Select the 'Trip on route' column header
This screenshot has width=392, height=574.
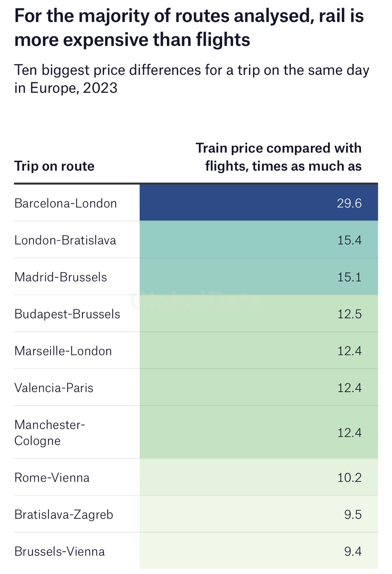point(54,166)
